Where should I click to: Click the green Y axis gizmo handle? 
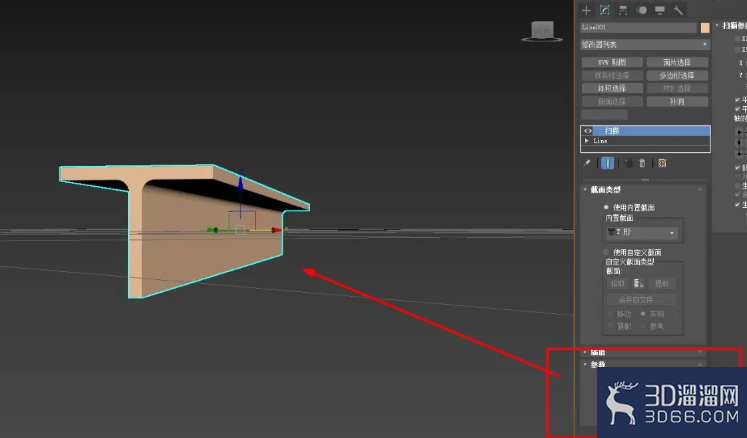tap(213, 230)
